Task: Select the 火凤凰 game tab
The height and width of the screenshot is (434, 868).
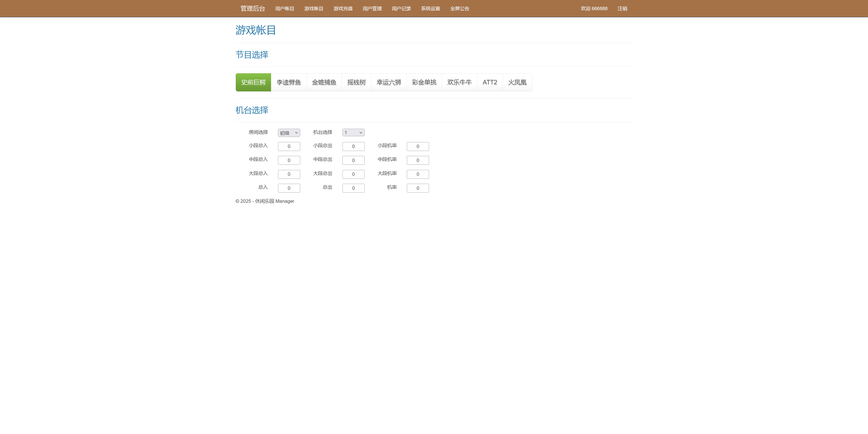Action: (x=517, y=82)
